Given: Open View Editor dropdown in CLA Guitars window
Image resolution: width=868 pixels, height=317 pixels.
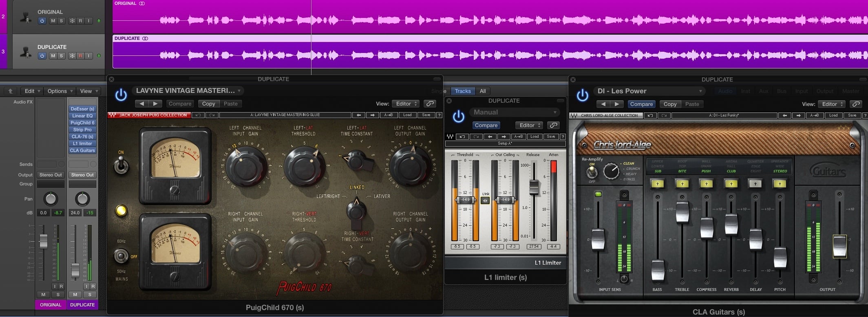Looking at the screenshot, I should click(x=832, y=104).
